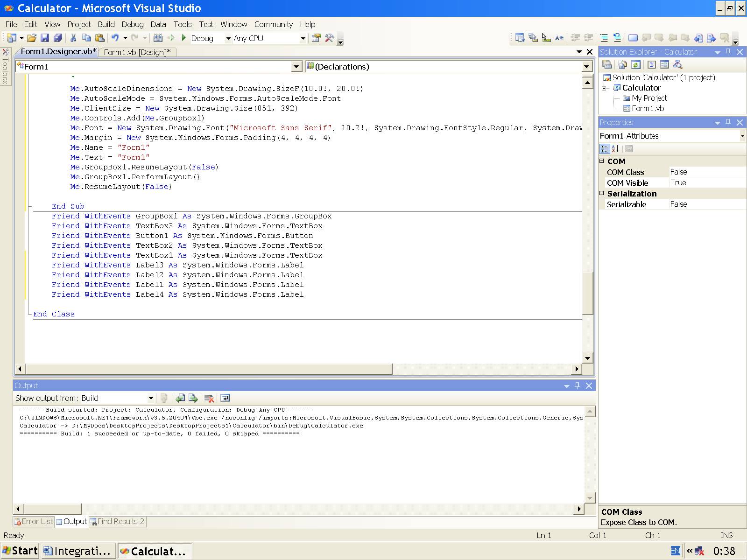Click the EN language indicator in tray
The image size is (747, 560).
pyautogui.click(x=675, y=551)
